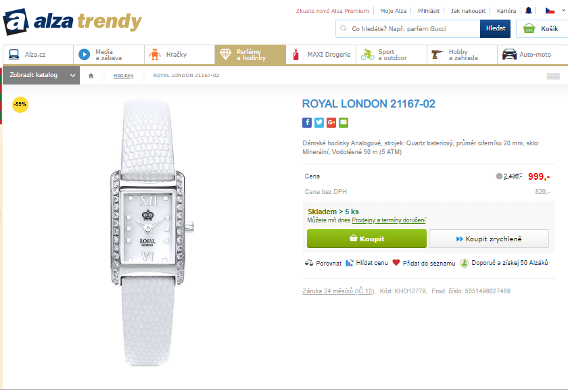
Task: Add watch to favorites list with heart
Action: click(396, 263)
